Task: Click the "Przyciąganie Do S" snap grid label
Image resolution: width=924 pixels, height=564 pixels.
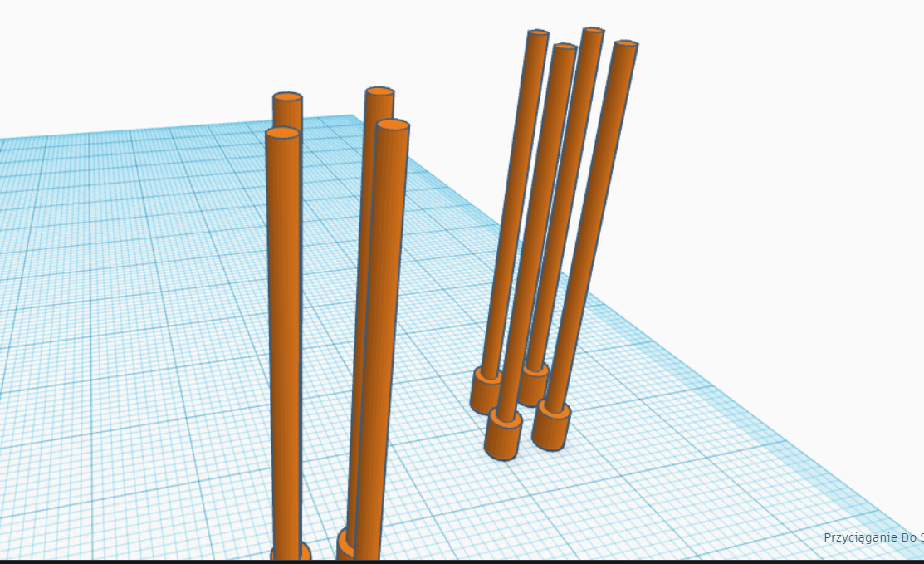Action: (873, 537)
